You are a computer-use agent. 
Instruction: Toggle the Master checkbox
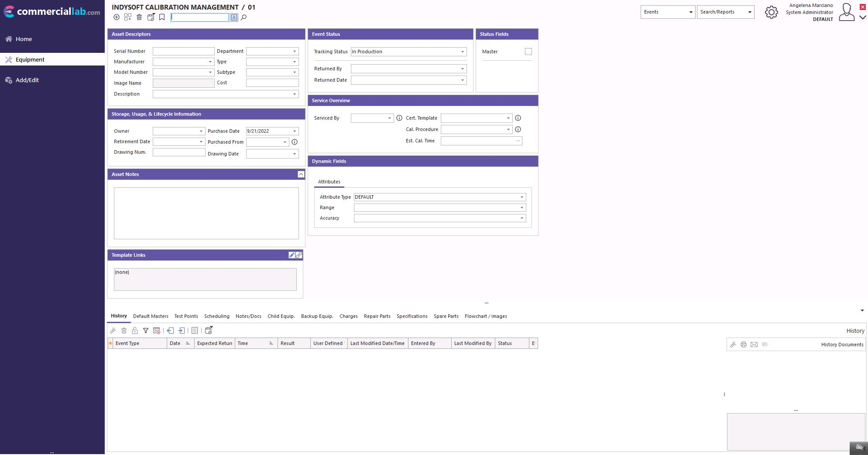click(528, 52)
